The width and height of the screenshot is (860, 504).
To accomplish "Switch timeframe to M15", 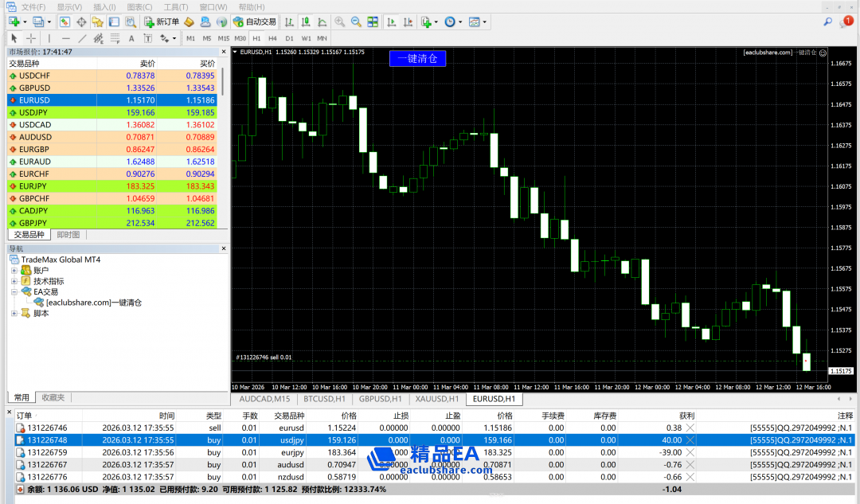I will coord(223,37).
